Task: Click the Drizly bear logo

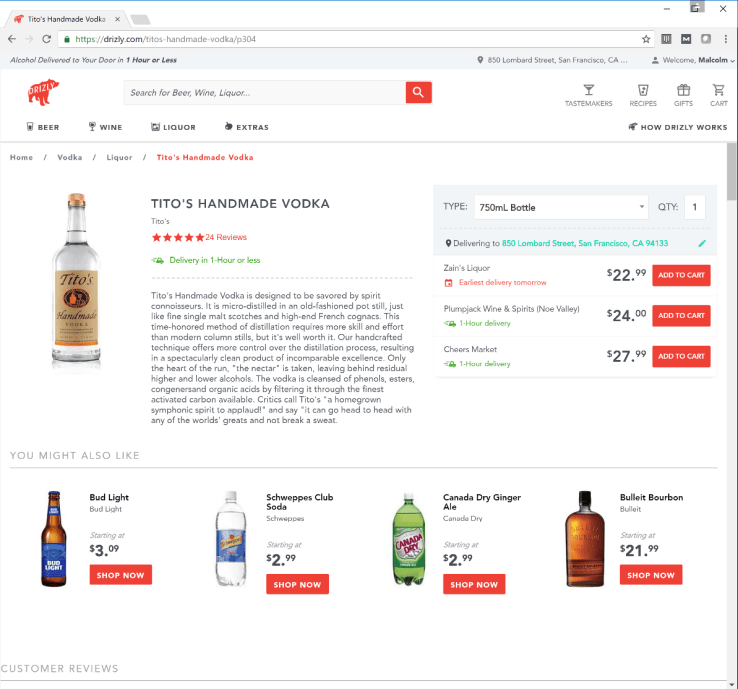Action: 43,92
